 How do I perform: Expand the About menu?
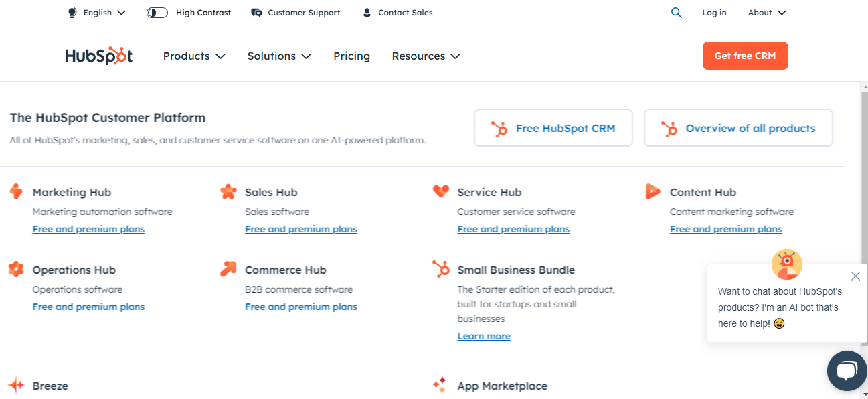(x=767, y=13)
